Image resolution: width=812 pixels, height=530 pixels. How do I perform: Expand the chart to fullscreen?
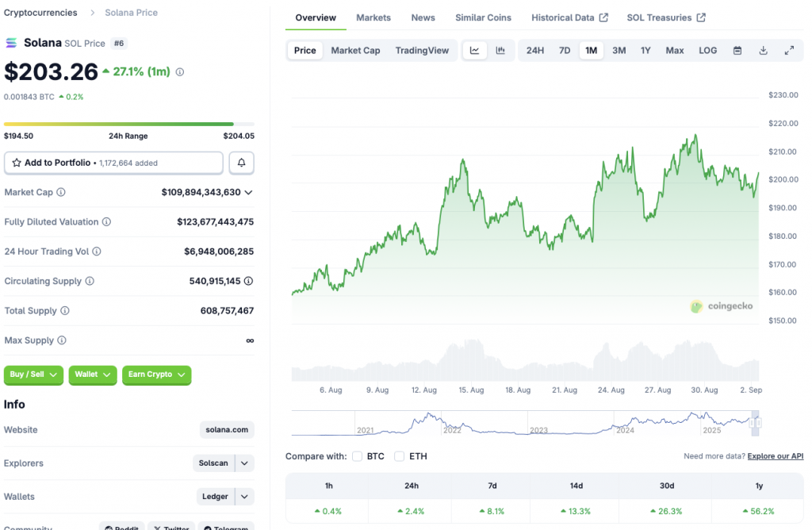pyautogui.click(x=789, y=50)
